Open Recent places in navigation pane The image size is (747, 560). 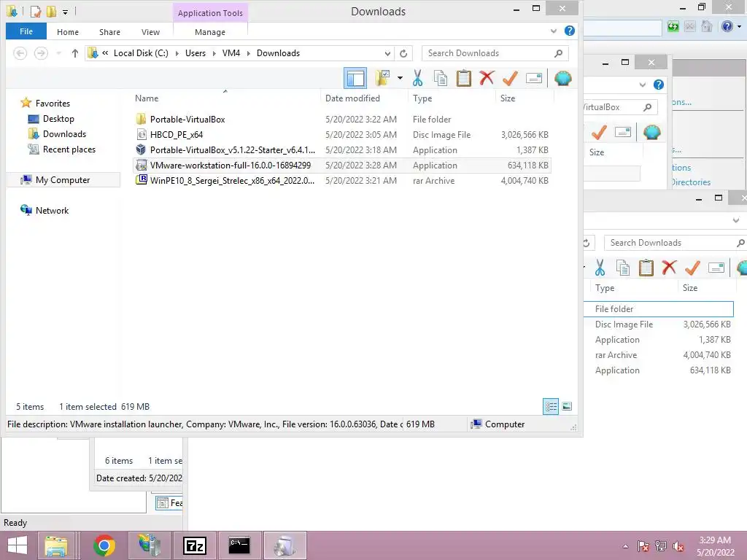click(69, 149)
